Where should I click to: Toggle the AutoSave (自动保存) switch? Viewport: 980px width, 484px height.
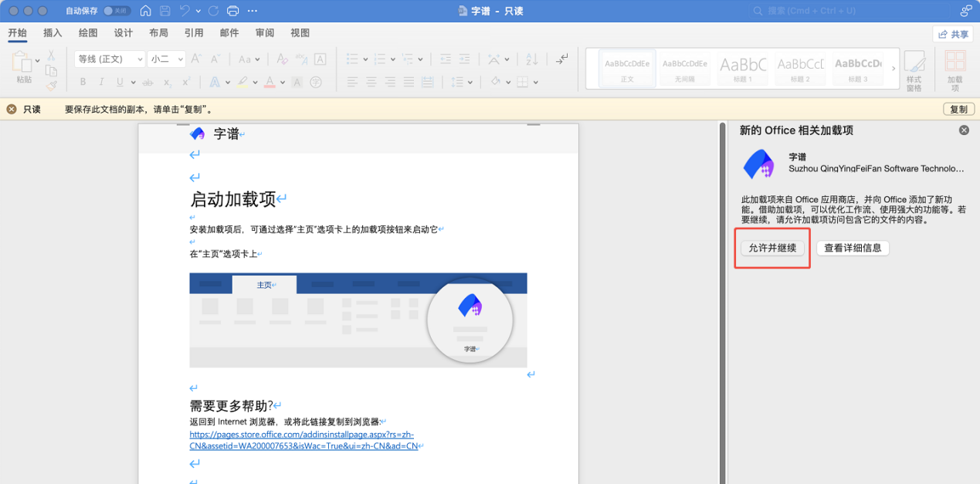tap(117, 11)
